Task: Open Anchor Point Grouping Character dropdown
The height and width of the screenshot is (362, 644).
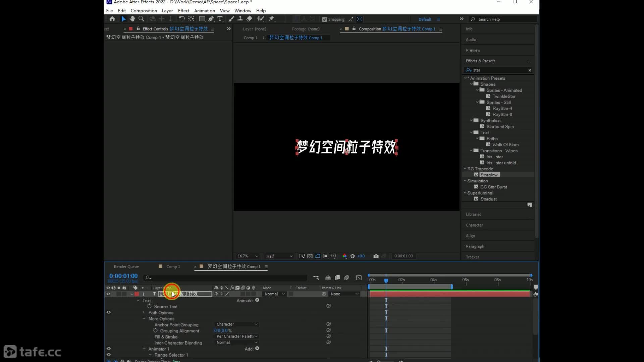Action: [237, 324]
